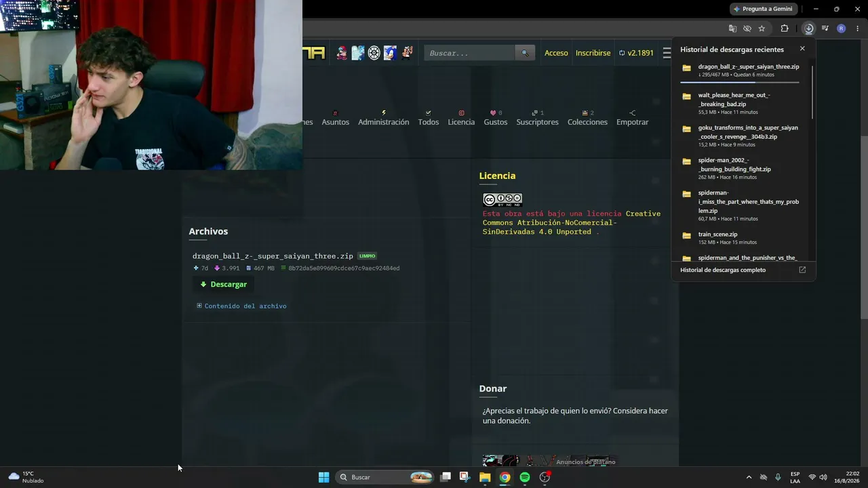Click the microphone icon in system tray
The image size is (868, 488).
coord(778,477)
